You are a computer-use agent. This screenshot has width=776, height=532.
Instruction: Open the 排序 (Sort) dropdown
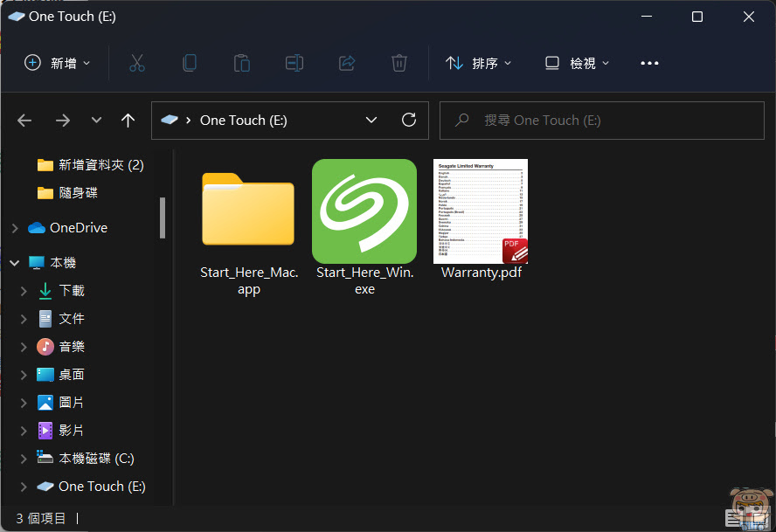(478, 64)
